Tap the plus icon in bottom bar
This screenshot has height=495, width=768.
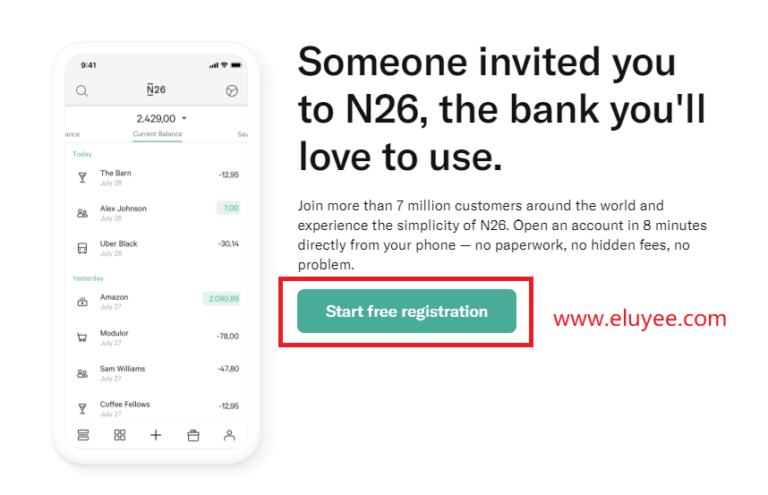click(156, 435)
